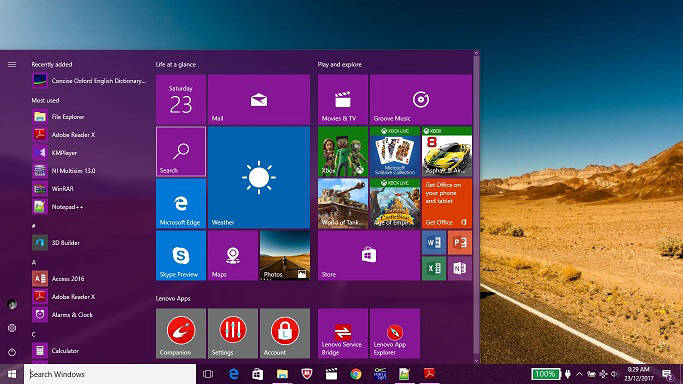Open World of Tanks tile

pos(343,203)
